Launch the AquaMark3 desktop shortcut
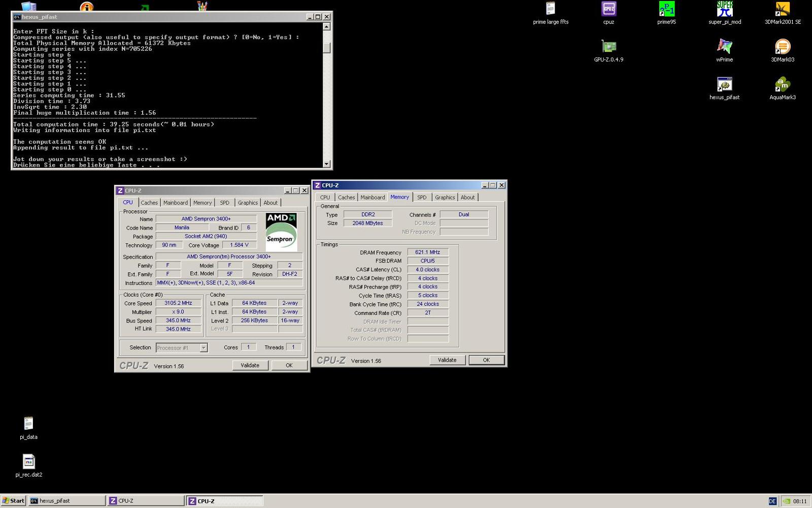This screenshot has height=508, width=812. click(x=783, y=88)
